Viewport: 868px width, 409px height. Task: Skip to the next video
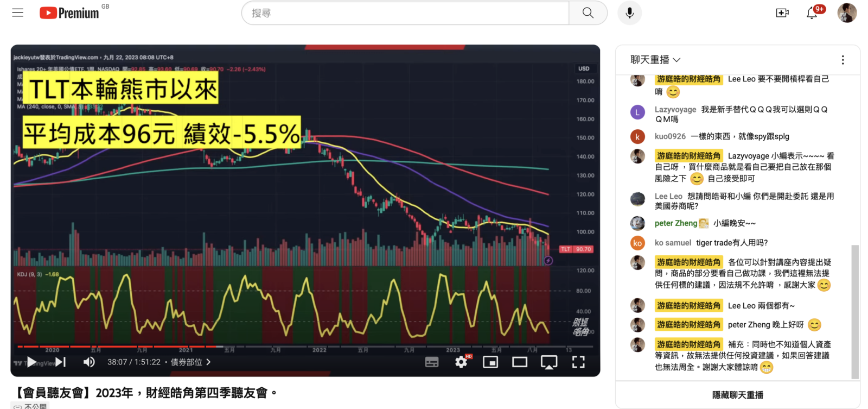click(x=61, y=362)
